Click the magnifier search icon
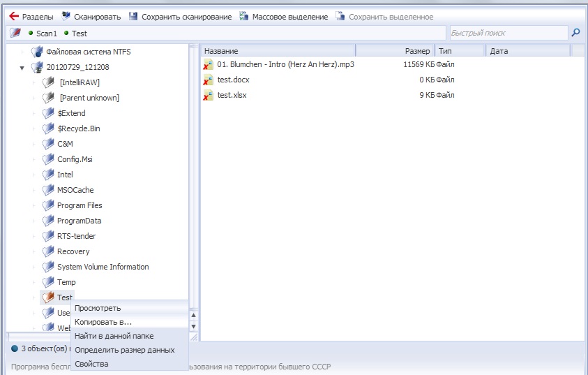Viewport: 588px width, 375px height. [x=575, y=33]
